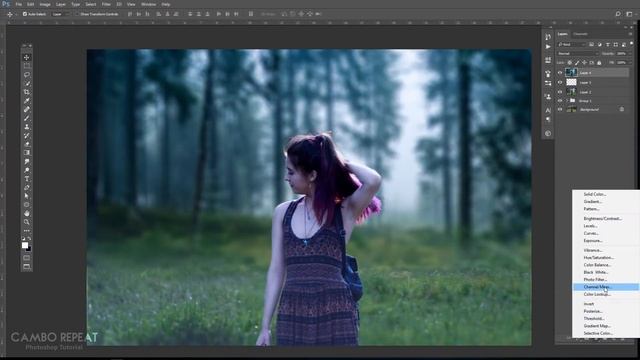Image resolution: width=640 pixels, height=360 pixels.
Task: Open the Auto-Select Layer dropdown
Action: (60, 14)
